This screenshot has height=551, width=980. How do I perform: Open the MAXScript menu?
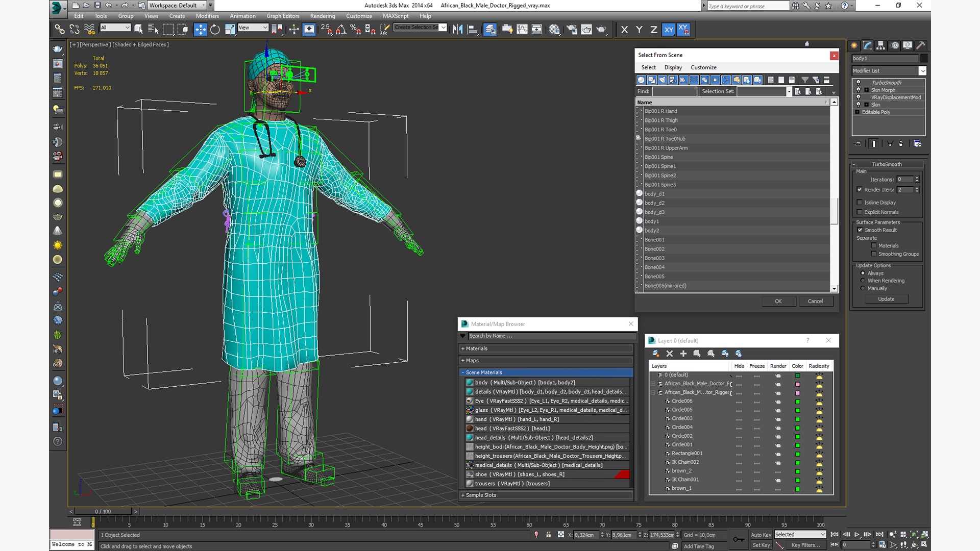click(396, 16)
